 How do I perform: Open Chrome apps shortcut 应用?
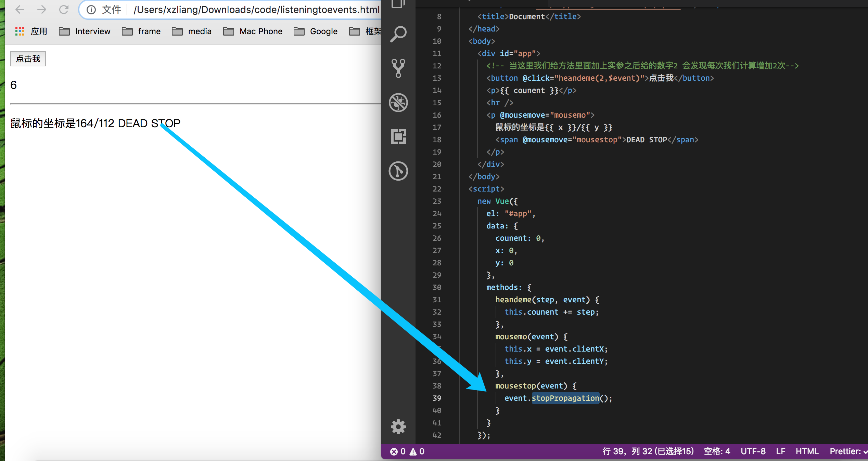[31, 31]
